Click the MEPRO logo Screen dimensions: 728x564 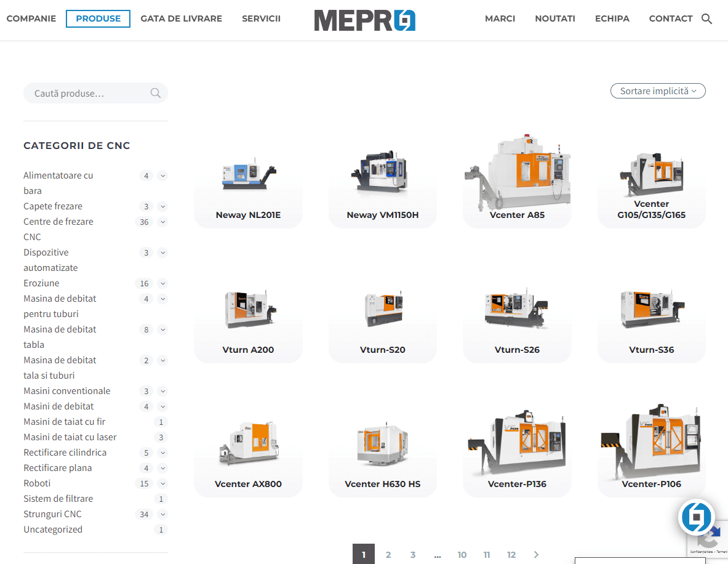(x=364, y=20)
